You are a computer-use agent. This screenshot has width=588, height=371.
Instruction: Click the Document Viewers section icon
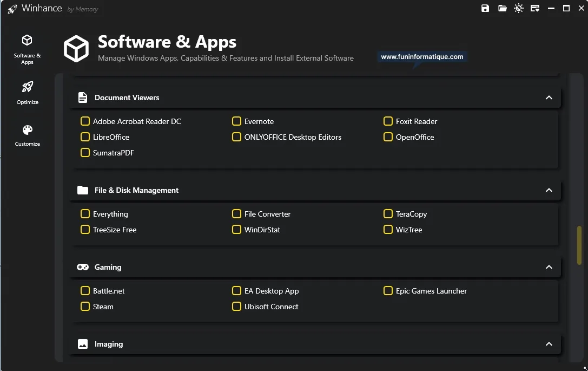tap(82, 97)
